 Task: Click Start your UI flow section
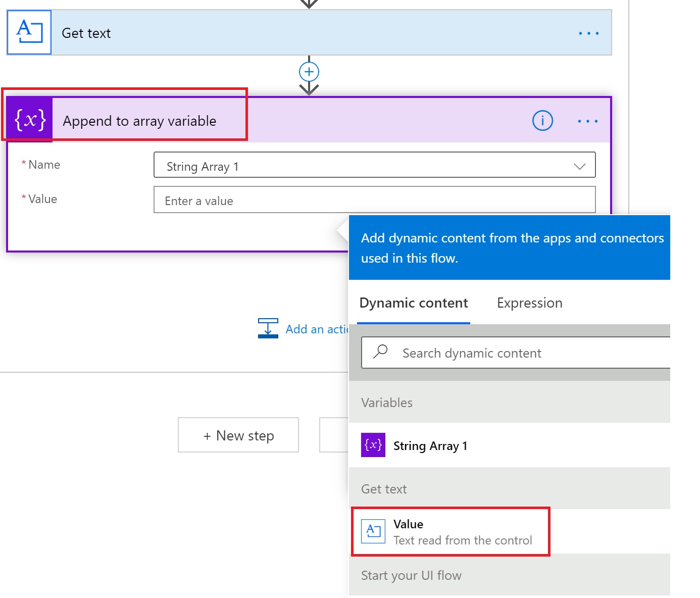(411, 575)
